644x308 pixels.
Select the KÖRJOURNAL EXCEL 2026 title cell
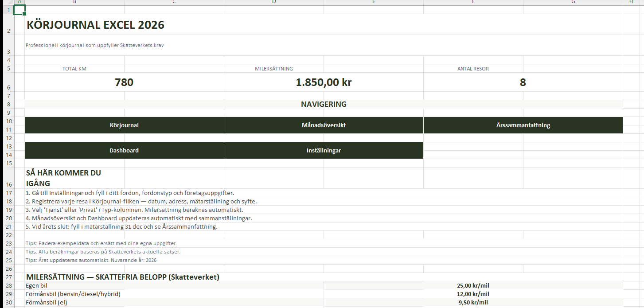coord(96,25)
